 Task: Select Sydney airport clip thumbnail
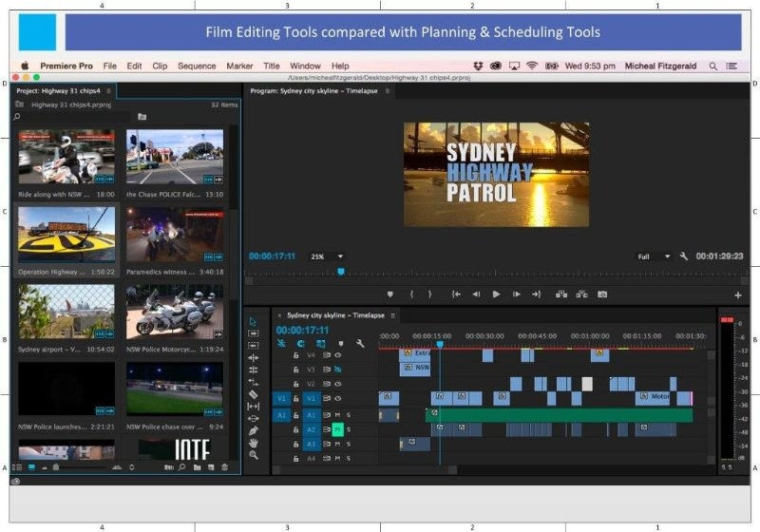[66, 311]
